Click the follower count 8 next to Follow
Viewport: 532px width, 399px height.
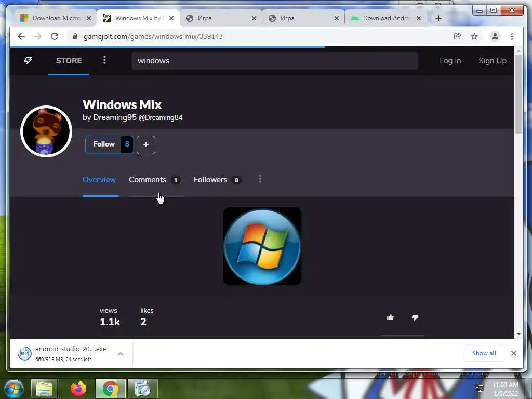click(127, 144)
